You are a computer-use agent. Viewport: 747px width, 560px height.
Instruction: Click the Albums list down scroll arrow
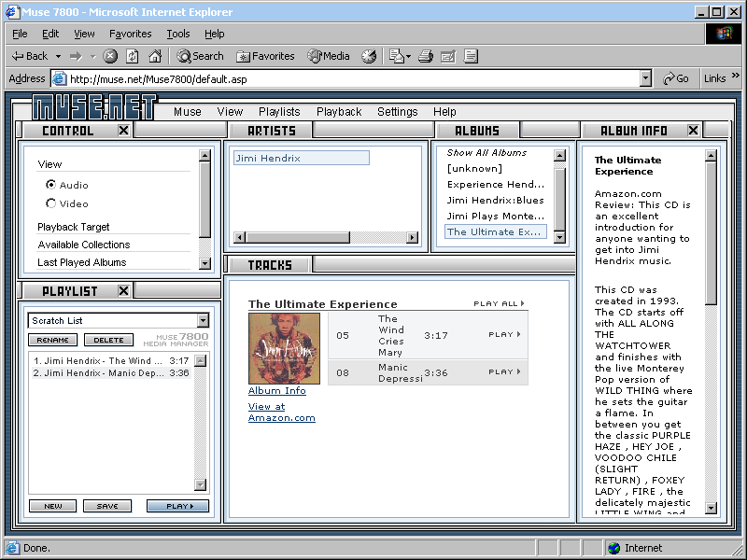tap(559, 237)
